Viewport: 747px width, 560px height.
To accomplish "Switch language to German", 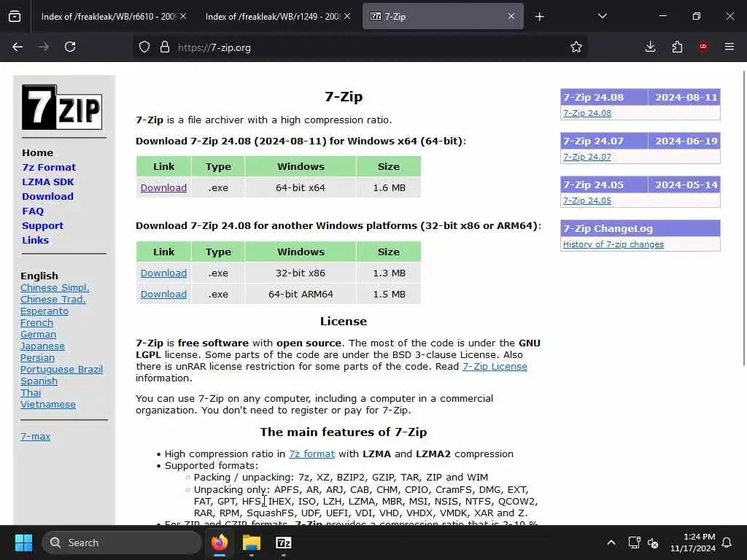I will (x=38, y=334).
